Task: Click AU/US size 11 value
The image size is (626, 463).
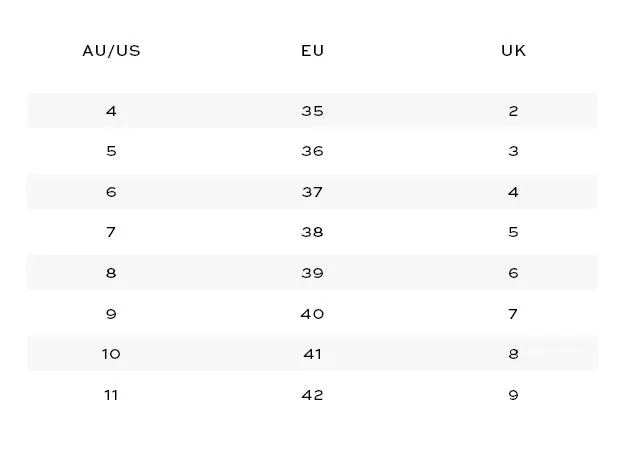Action: coord(111,395)
